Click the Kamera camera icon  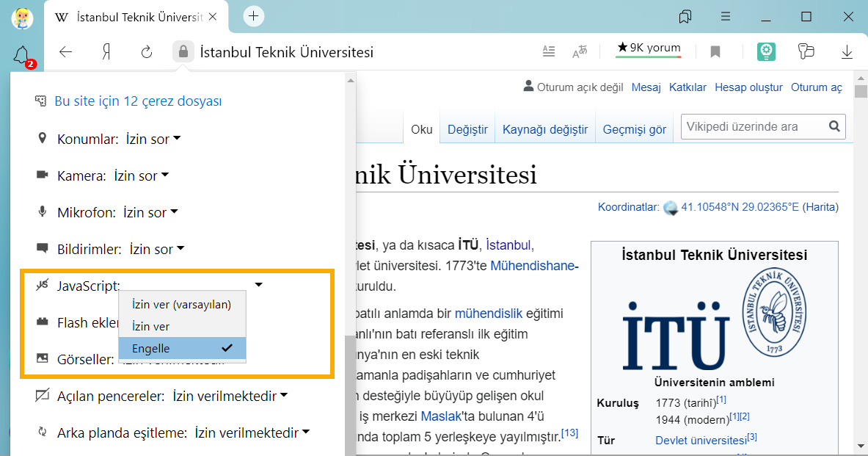coord(42,175)
